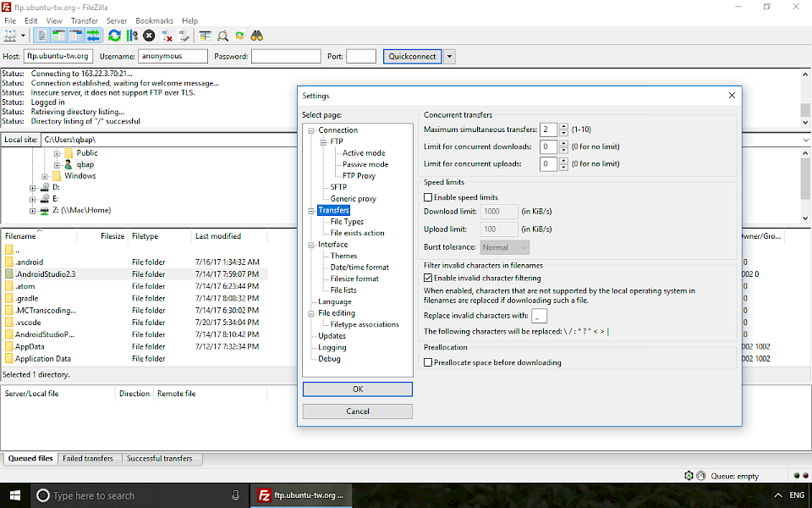Decrease limit for concurrent downloads
The image size is (812, 508).
point(563,151)
